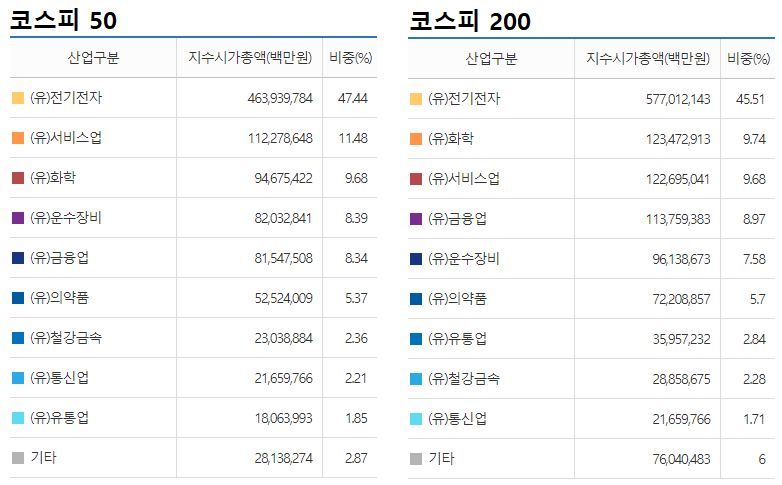
Task: Click 비중(%) header in 코스피 200 table
Action: [x=748, y=59]
